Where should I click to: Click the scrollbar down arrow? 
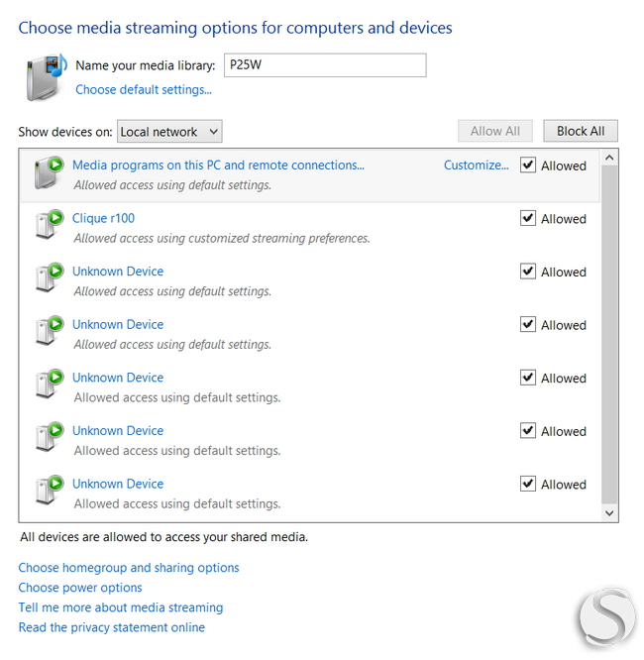[x=609, y=512]
